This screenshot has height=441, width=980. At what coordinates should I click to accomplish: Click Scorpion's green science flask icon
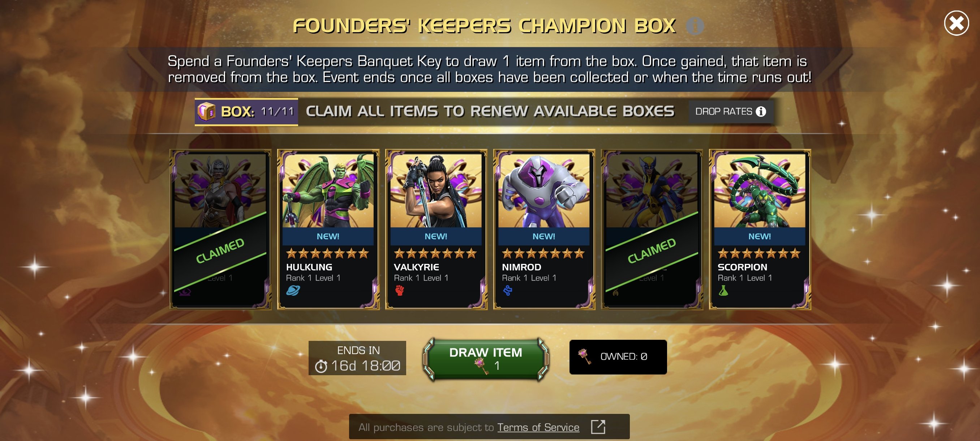coord(723,291)
